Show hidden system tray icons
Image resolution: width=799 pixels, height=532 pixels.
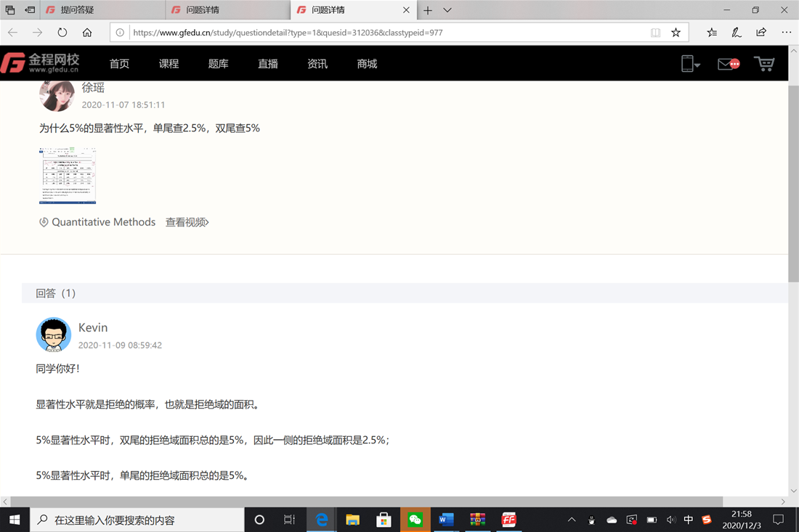[x=572, y=520]
